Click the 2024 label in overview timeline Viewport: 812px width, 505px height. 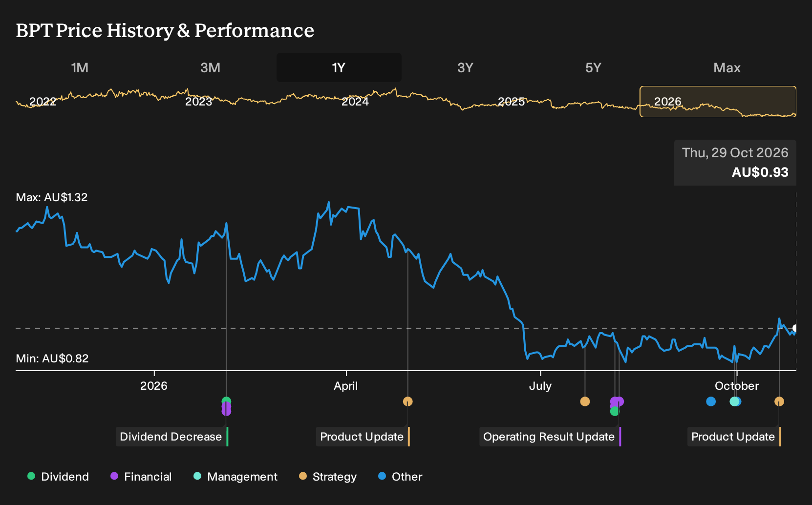355,102
